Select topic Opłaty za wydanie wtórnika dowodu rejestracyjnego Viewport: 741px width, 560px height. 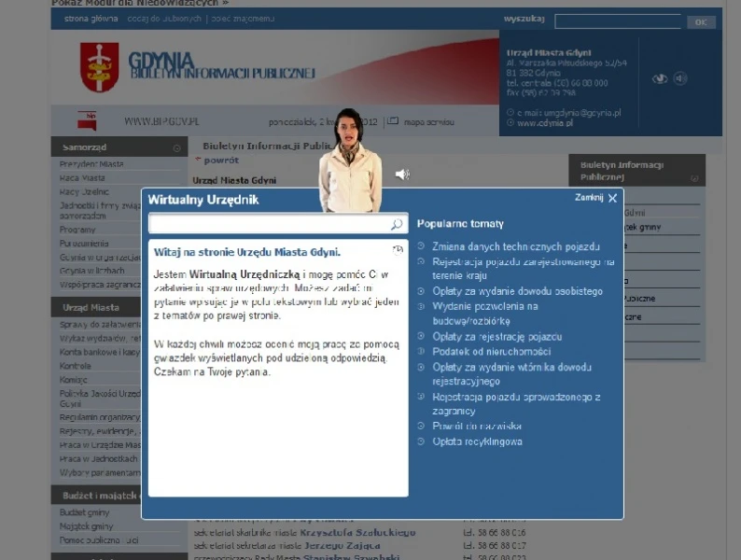tap(511, 374)
